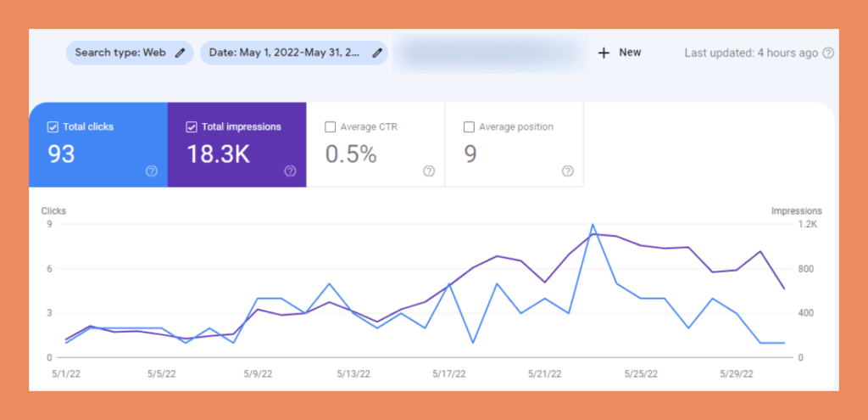Open help icon on Average position card
Image resolution: width=868 pixels, height=420 pixels.
click(567, 171)
